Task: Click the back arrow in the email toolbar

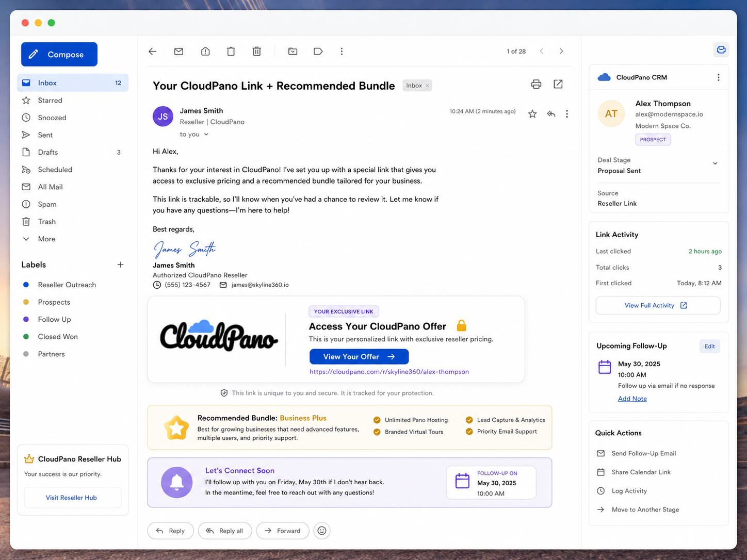Action: coord(152,52)
